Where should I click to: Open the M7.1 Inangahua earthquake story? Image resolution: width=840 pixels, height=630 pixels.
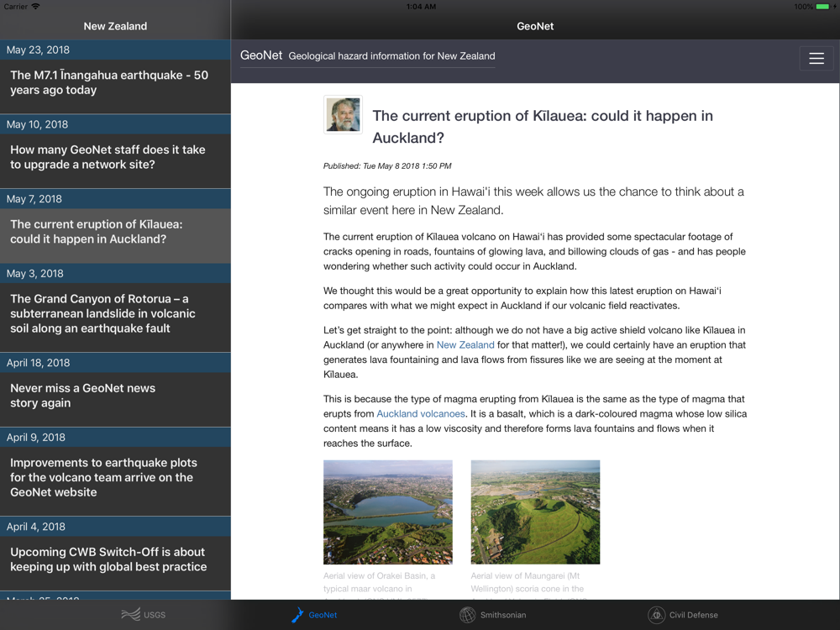coord(115,87)
